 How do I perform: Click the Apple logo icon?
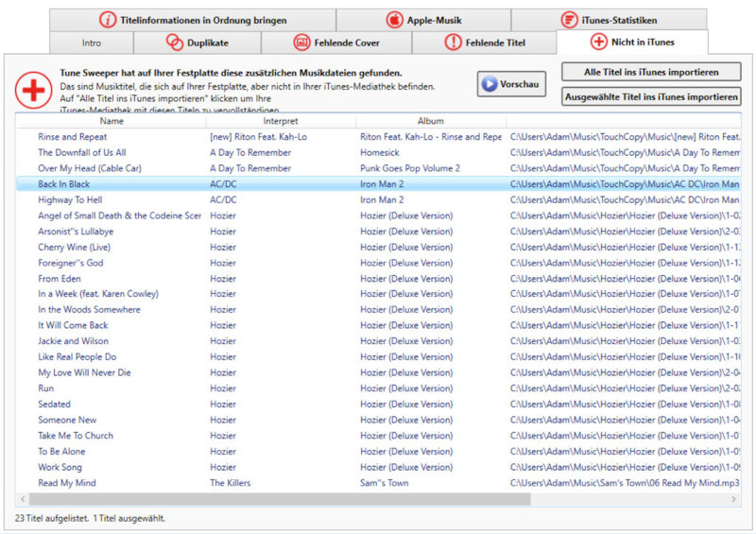pos(394,20)
